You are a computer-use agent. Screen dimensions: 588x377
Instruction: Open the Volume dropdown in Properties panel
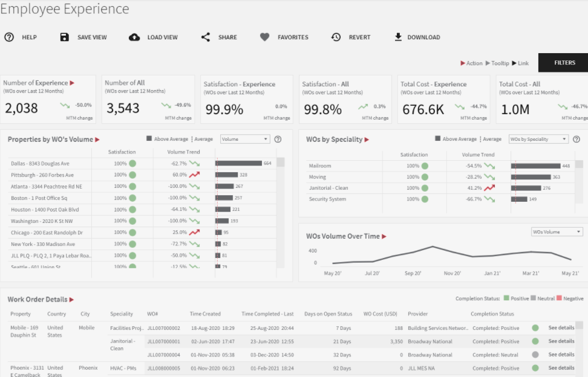pyautogui.click(x=244, y=139)
